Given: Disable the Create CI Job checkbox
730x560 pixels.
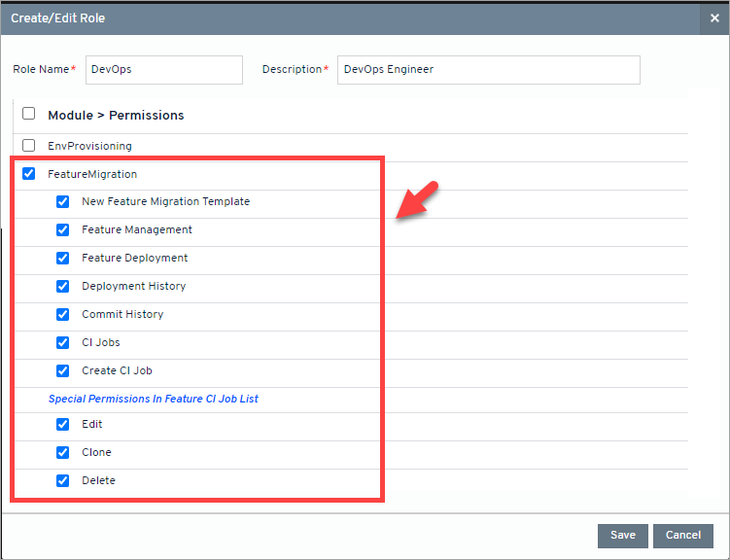Looking at the screenshot, I should (x=63, y=371).
